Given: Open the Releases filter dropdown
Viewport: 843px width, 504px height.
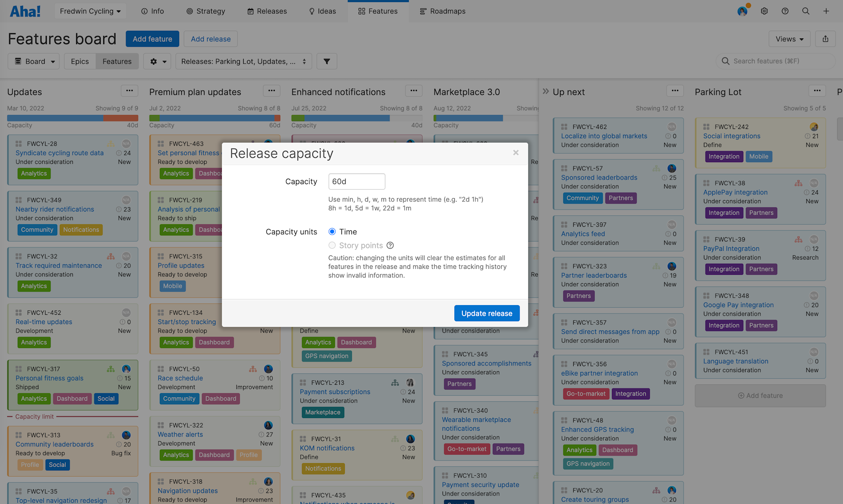Looking at the screenshot, I should pyautogui.click(x=243, y=62).
